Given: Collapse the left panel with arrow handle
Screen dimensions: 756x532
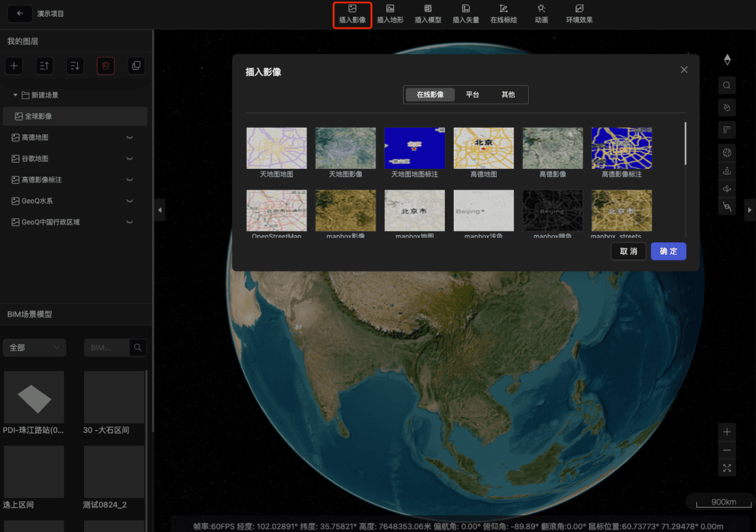Looking at the screenshot, I should tap(160, 210).
